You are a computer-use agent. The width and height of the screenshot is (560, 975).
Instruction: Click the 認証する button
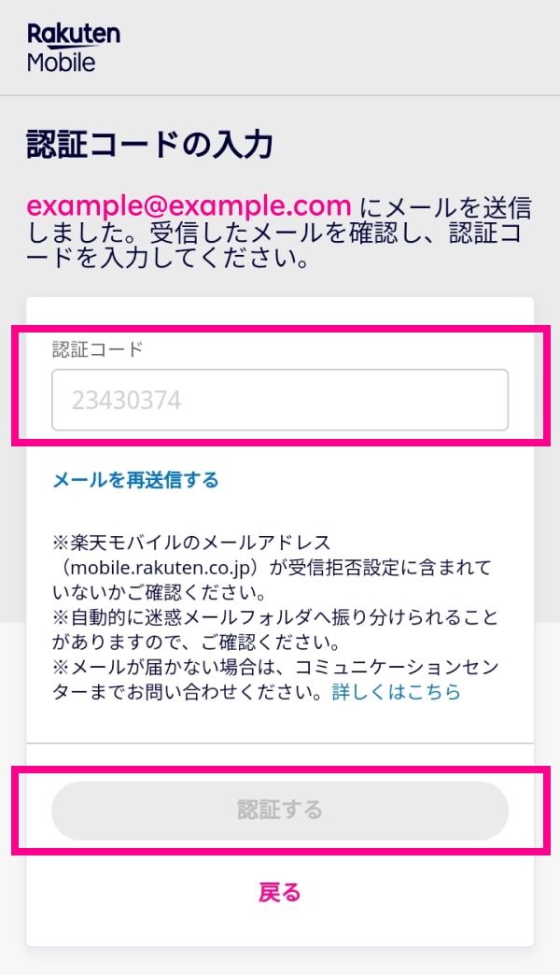(280, 811)
